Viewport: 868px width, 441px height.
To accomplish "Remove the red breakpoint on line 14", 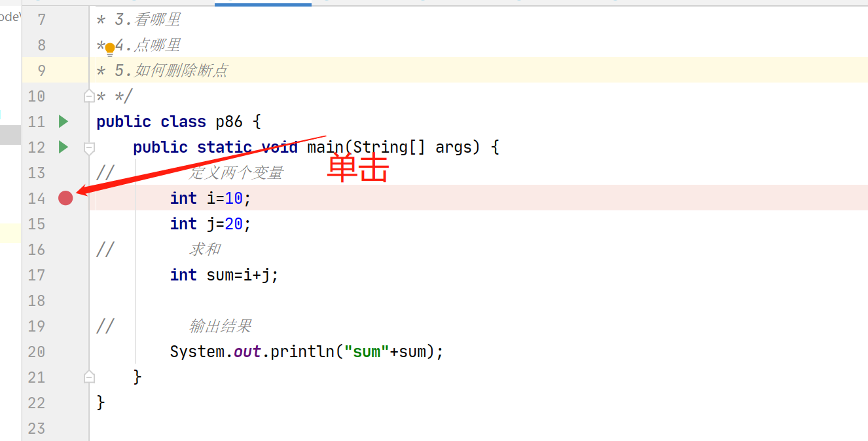I will coord(65,198).
